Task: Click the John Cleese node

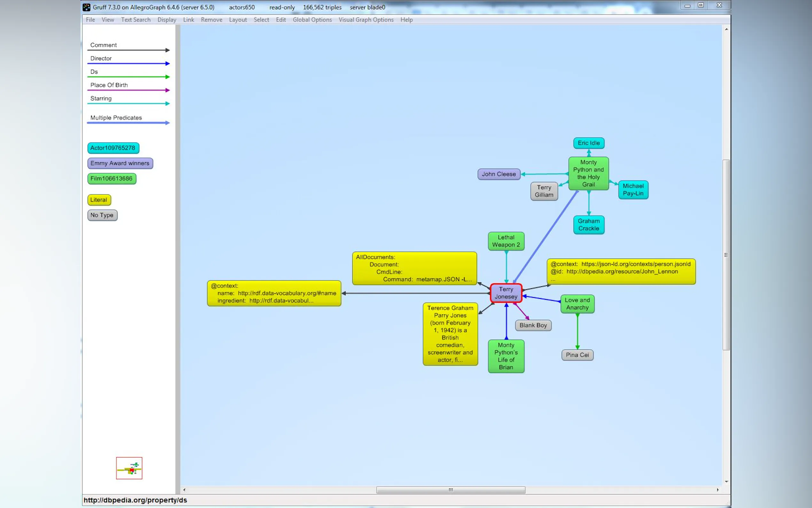Action: (498, 174)
